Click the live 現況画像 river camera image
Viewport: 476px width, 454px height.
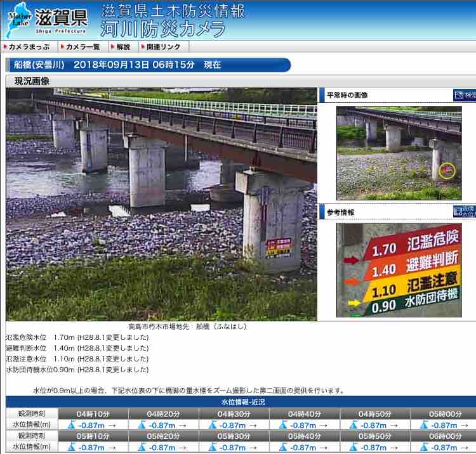click(x=161, y=204)
